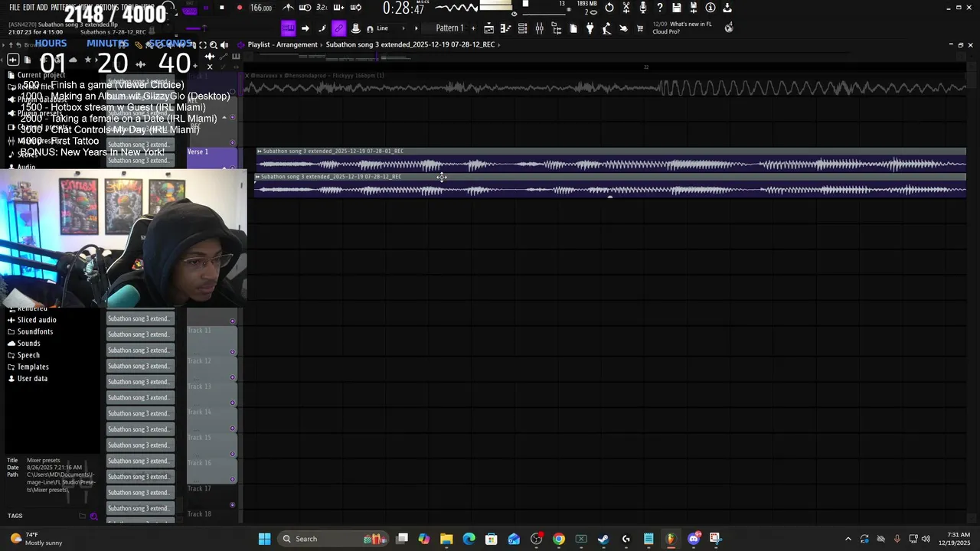The height and width of the screenshot is (551, 980).
Task: Open project info circle icon
Action: click(710, 8)
